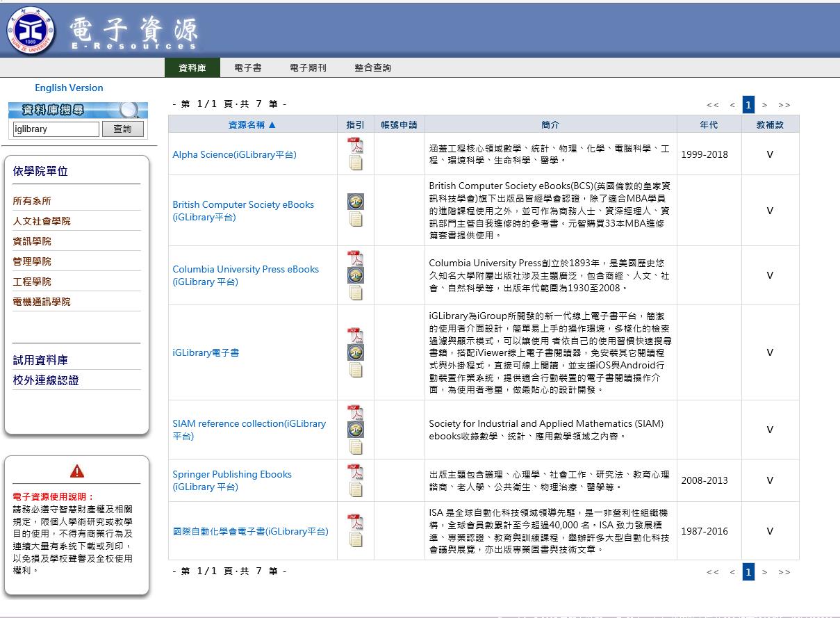
Task: Click the 帳號申請 column header
Action: point(400,125)
